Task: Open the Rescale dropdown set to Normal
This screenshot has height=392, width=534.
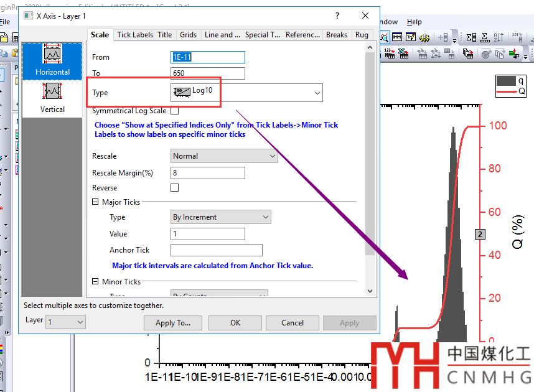Action: pyautogui.click(x=224, y=156)
